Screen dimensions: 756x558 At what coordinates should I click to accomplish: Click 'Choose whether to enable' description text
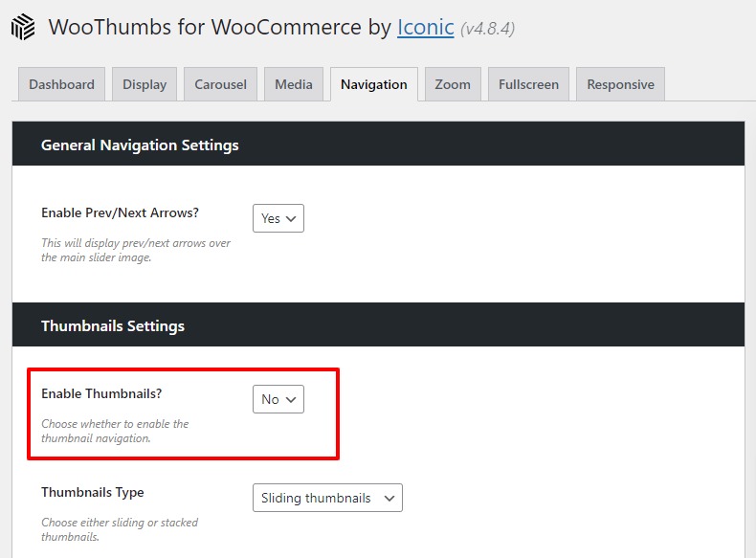pos(115,431)
